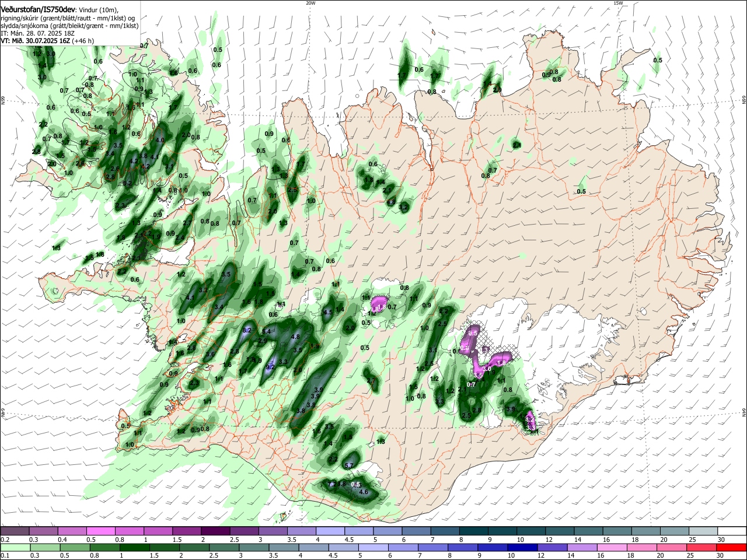
Task: Click the 'VT: Mið. 30.07.2025 16Z (+46 h)' line
Action: coord(47,41)
